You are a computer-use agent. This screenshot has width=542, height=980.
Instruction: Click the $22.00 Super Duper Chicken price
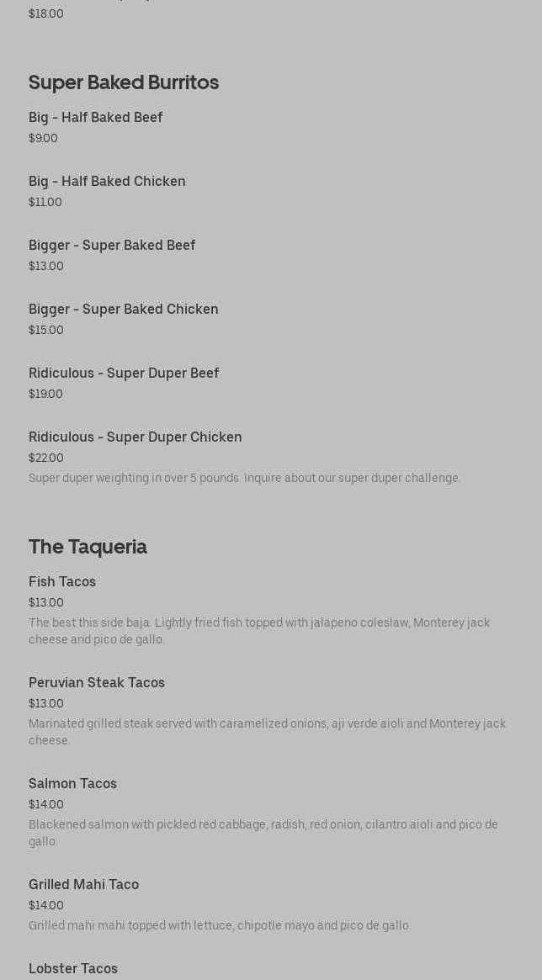point(46,458)
